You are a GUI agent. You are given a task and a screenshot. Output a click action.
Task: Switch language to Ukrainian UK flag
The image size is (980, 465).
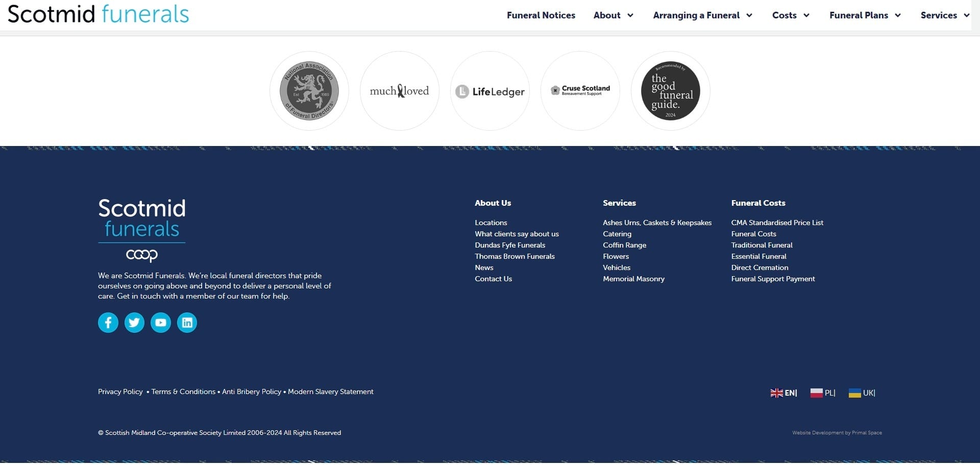point(862,393)
